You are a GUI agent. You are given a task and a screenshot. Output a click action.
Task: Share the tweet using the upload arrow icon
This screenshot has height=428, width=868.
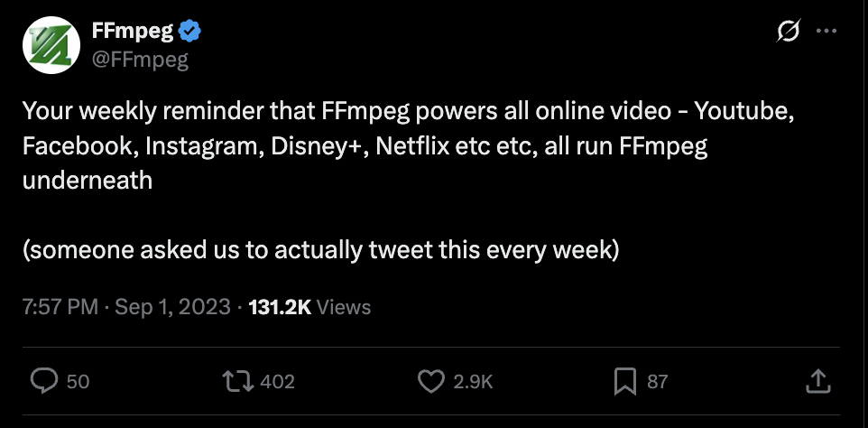coord(818,381)
